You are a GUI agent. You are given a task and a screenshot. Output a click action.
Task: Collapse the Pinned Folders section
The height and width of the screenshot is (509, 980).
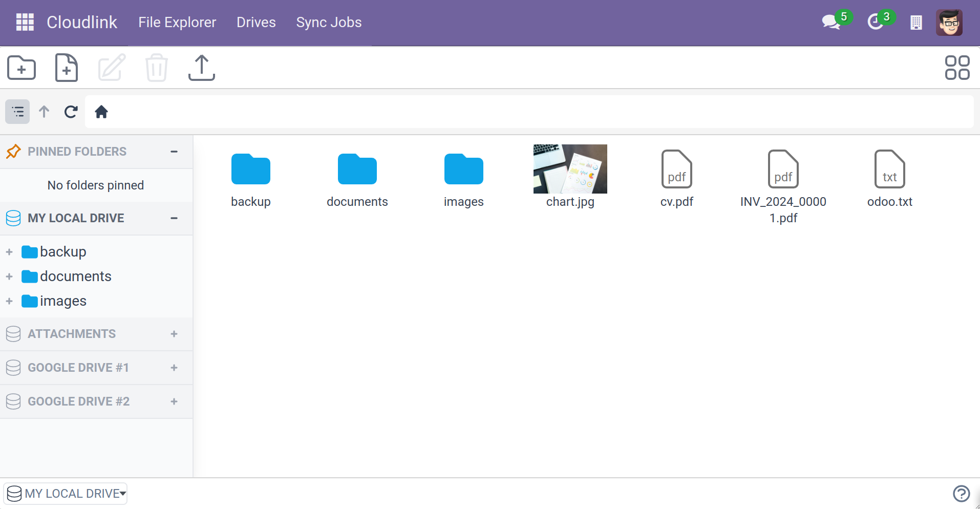174,152
